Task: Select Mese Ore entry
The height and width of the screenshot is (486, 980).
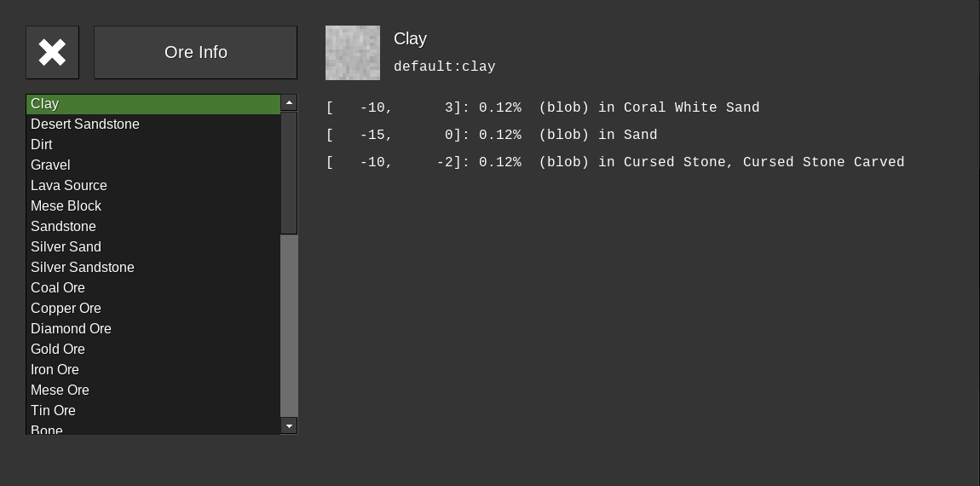Action: click(x=60, y=391)
